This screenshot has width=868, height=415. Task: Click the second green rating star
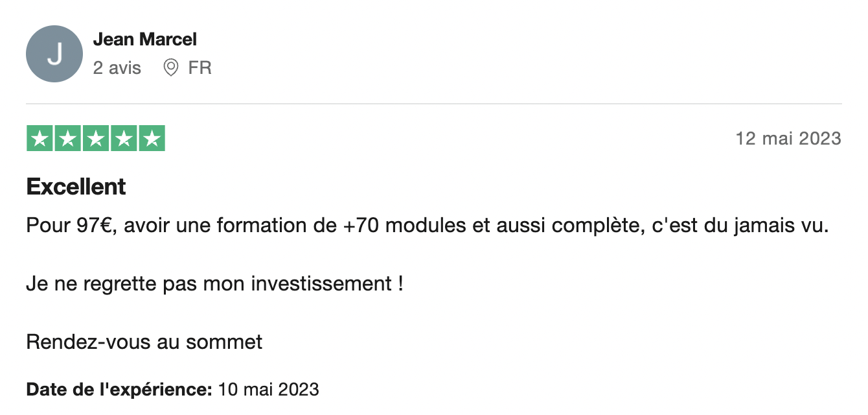(x=68, y=139)
